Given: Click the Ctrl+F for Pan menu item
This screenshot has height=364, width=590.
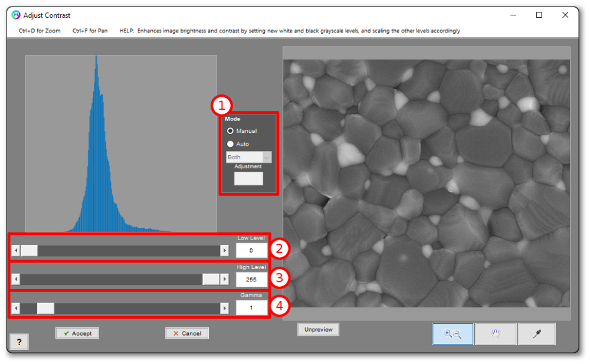Looking at the screenshot, I should 90,31.
